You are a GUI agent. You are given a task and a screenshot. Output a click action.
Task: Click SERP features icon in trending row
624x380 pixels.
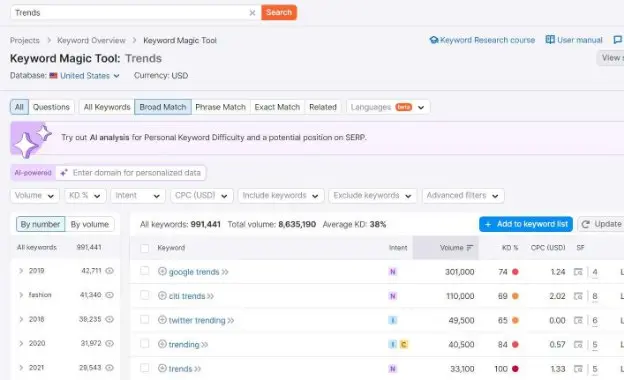[578, 345]
